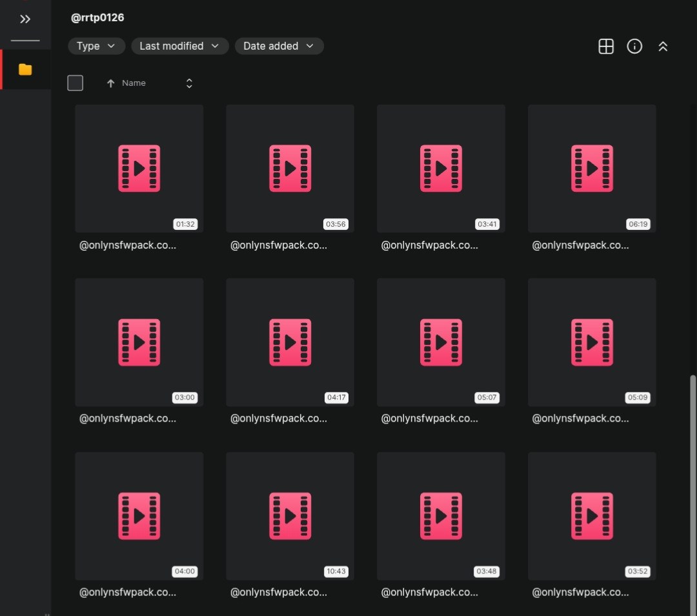
Task: Switch to grid layout view icon
Action: 606,46
